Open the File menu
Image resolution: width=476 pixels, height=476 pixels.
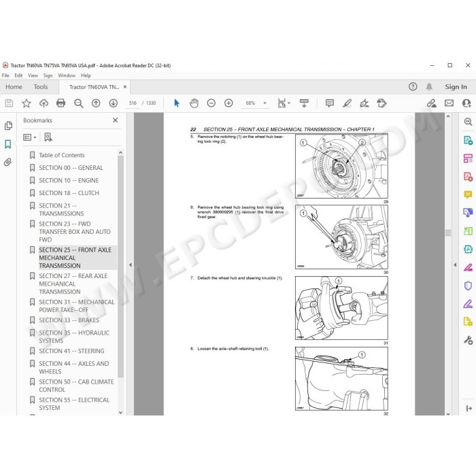(x=5, y=75)
